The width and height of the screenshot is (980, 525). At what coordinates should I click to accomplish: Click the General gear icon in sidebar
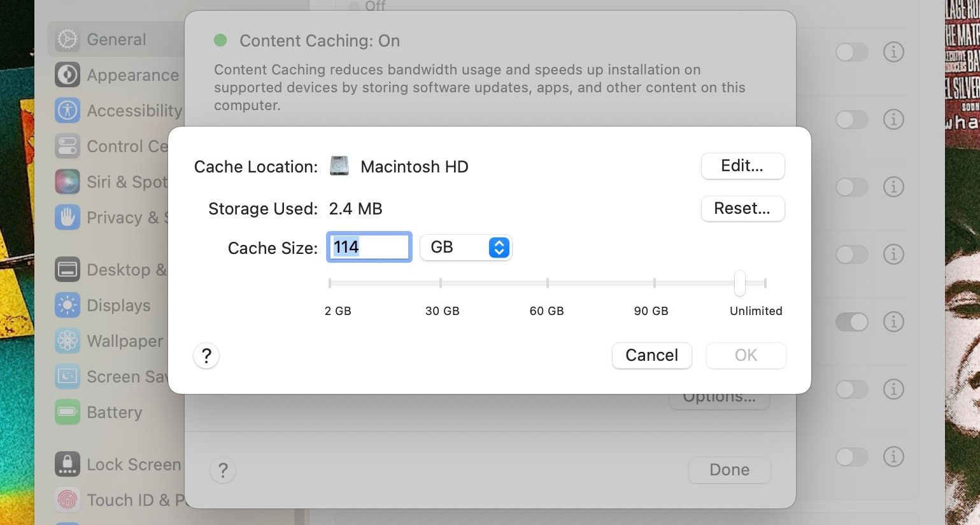67,39
